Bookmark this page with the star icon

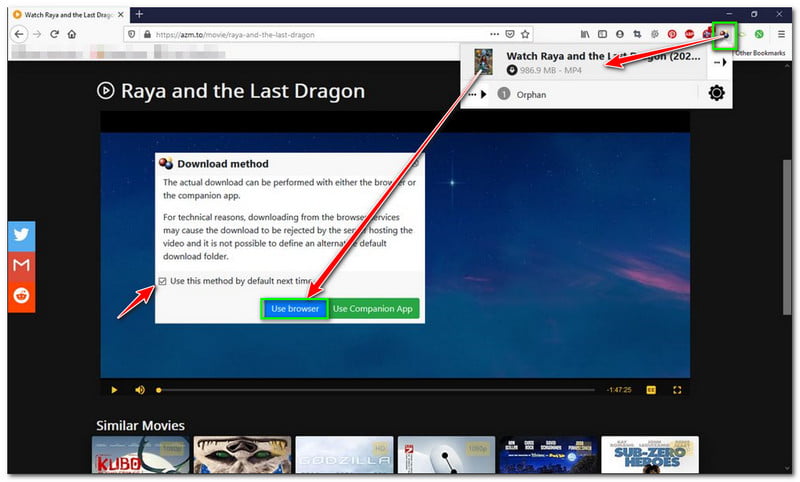click(x=525, y=34)
